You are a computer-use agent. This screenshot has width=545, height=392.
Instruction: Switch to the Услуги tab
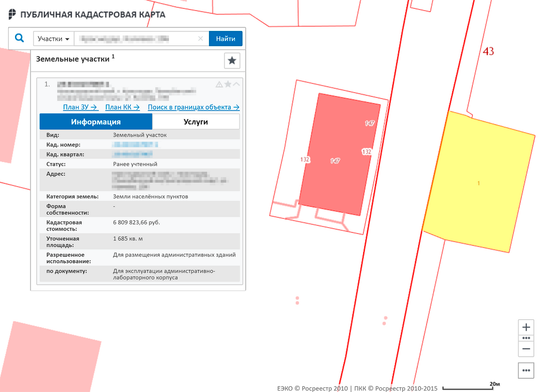pos(196,122)
